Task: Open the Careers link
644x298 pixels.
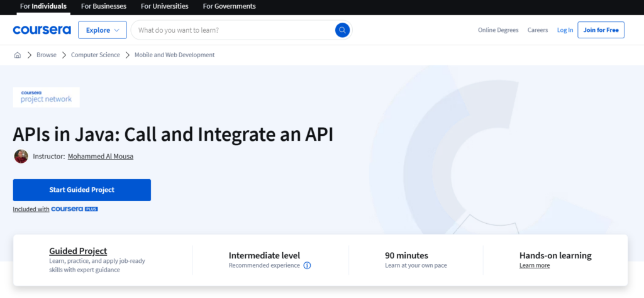Action: coord(538,30)
